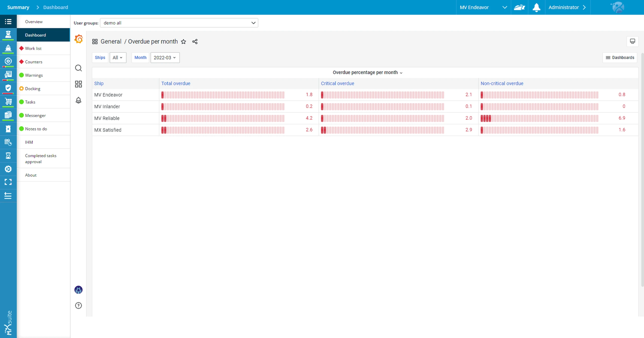Click the oil barrel icon in the sidebar
The height and width of the screenshot is (338, 644).
click(8, 129)
